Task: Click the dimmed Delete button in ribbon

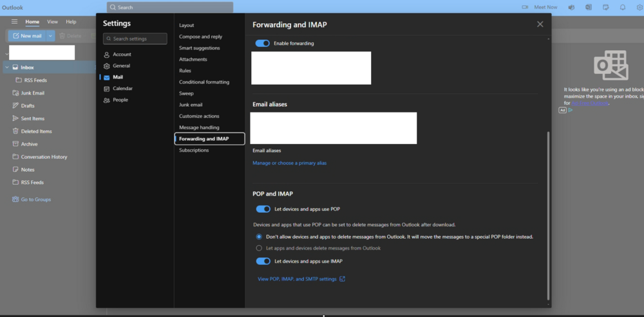Action: [70, 36]
